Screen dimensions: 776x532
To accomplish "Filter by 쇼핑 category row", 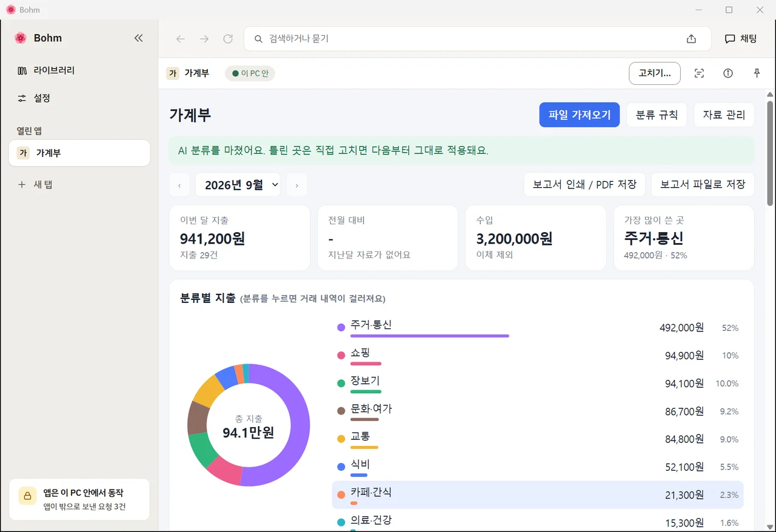I will 538,356.
